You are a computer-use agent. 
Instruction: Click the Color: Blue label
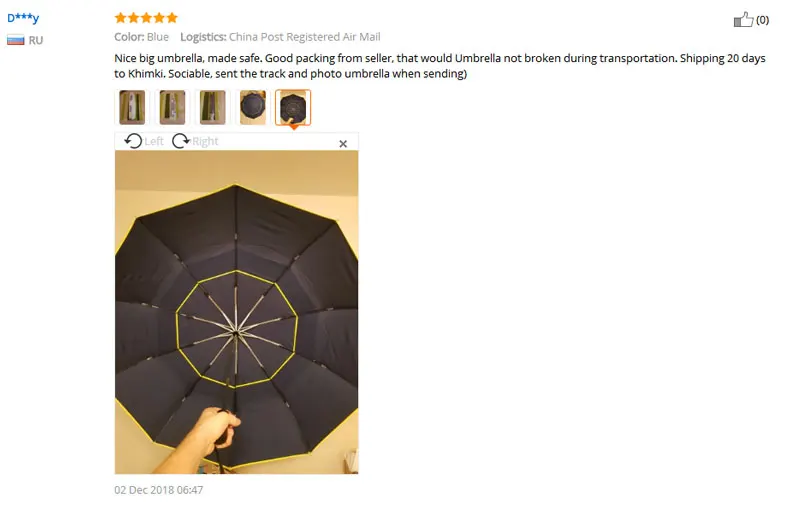(x=142, y=37)
